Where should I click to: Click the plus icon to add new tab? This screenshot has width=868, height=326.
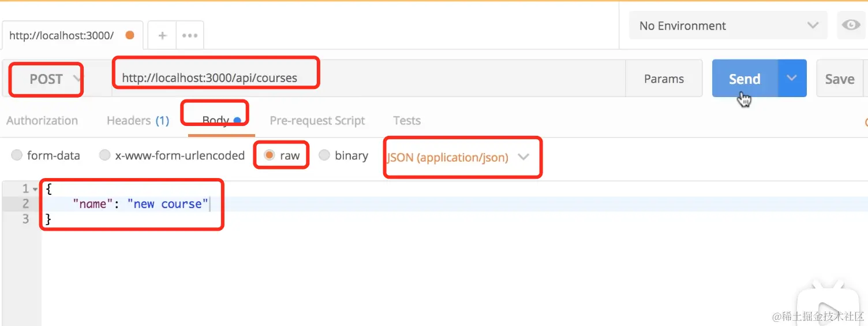[x=163, y=35]
